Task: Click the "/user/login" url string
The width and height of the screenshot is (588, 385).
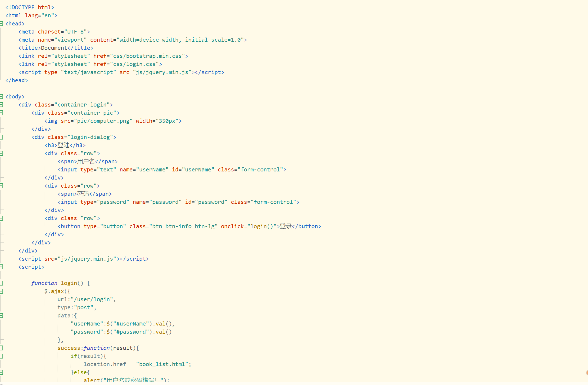Action: pyautogui.click(x=92, y=299)
